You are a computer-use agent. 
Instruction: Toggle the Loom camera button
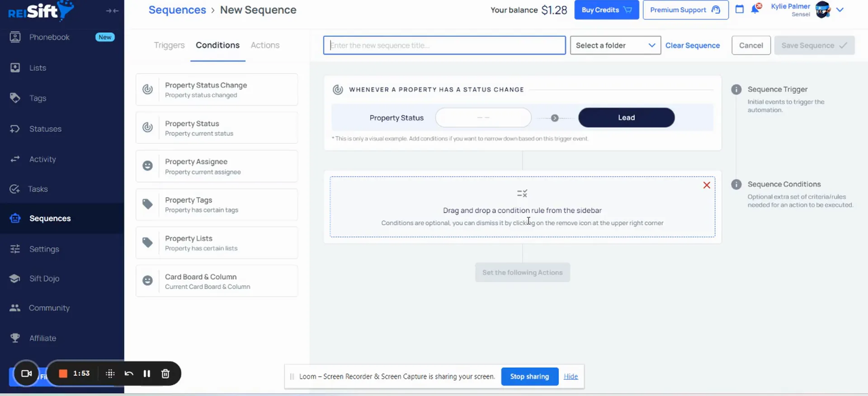click(x=26, y=373)
